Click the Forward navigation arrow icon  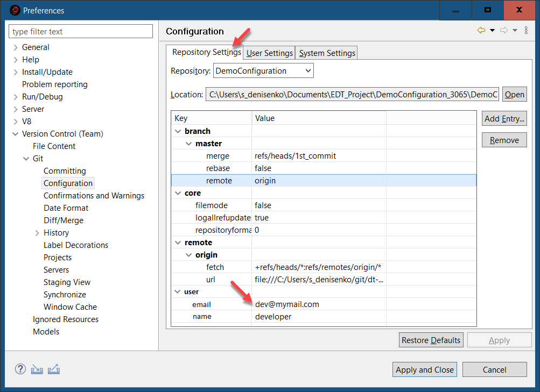pyautogui.click(x=504, y=31)
